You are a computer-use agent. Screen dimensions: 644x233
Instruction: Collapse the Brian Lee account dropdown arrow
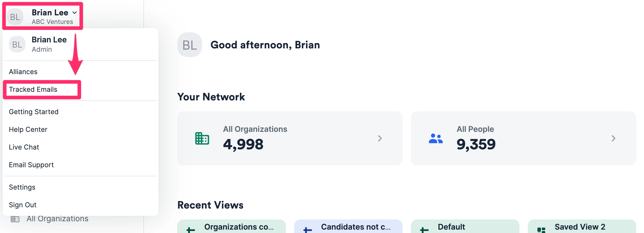[75, 12]
